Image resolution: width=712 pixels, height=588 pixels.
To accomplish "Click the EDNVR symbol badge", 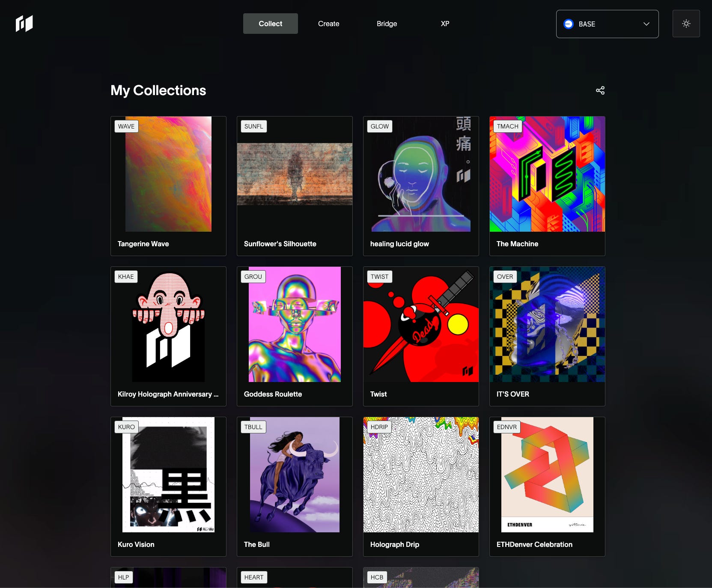I will [x=506, y=427].
